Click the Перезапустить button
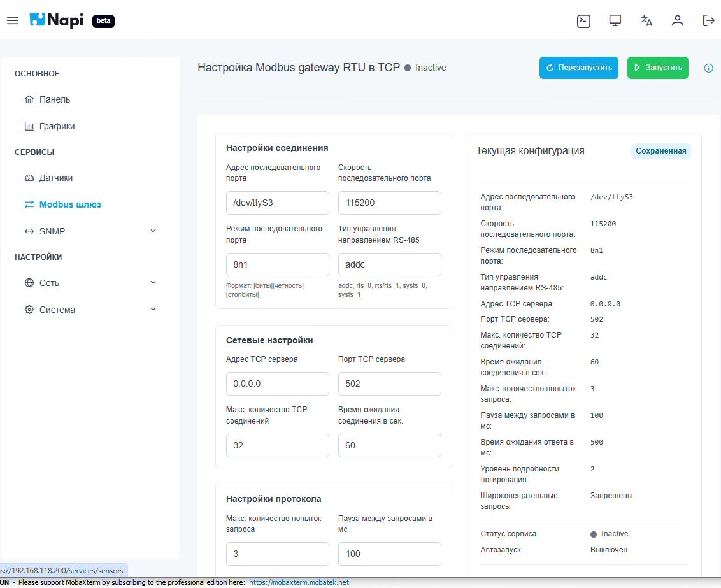The width and height of the screenshot is (721, 588). [578, 68]
